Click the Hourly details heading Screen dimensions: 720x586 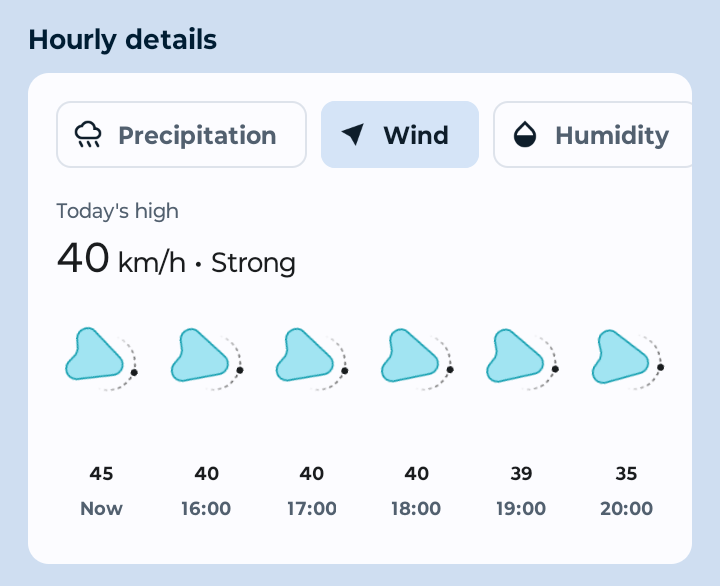122,40
